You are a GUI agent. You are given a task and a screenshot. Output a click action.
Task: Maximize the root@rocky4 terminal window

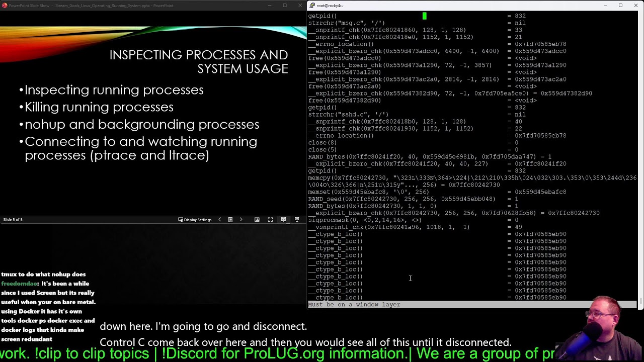[620, 6]
